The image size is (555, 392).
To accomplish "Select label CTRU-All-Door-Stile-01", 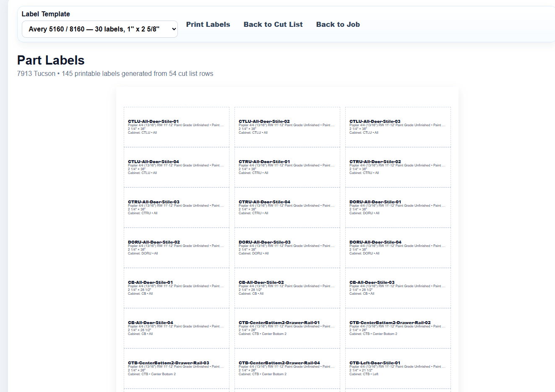I will pos(287,167).
